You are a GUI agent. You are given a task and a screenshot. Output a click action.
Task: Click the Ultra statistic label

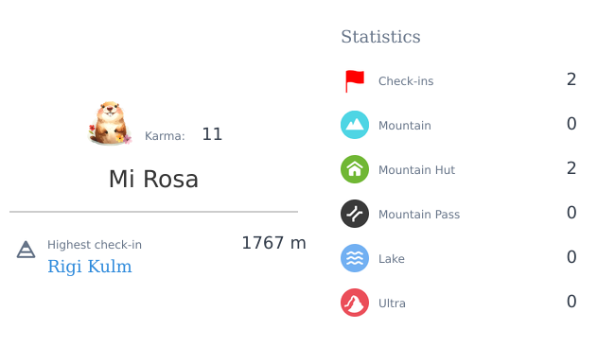coord(392,303)
